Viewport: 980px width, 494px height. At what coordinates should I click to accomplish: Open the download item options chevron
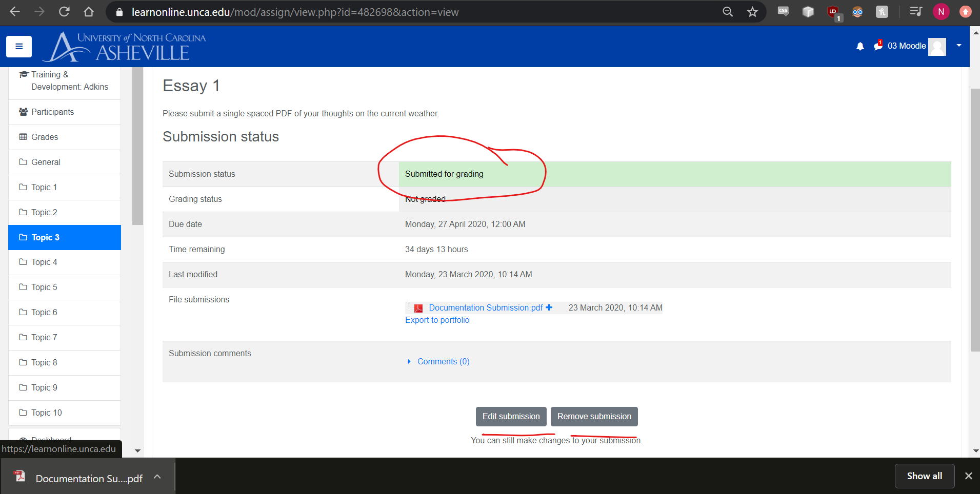pos(157,477)
